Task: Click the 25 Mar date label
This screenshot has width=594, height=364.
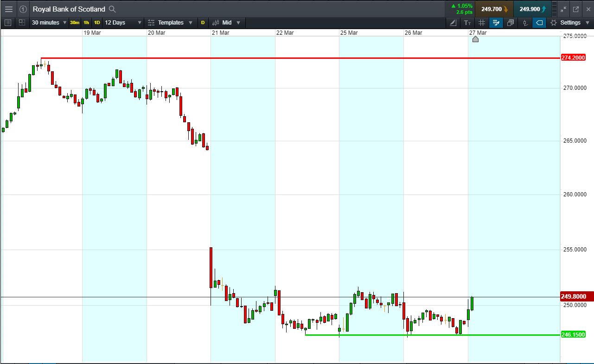Action: tap(349, 33)
